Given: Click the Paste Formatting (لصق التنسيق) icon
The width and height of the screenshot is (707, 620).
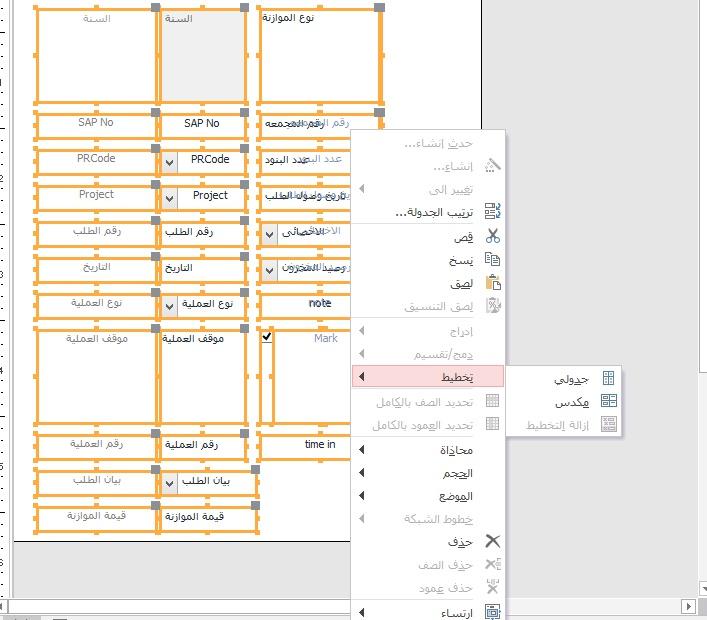Looking at the screenshot, I should click(493, 306).
